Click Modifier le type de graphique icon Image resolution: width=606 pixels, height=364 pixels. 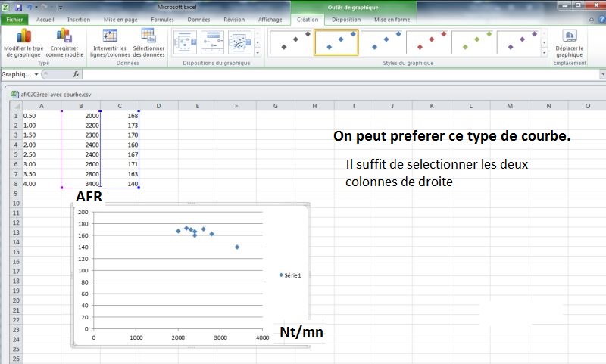tap(22, 38)
